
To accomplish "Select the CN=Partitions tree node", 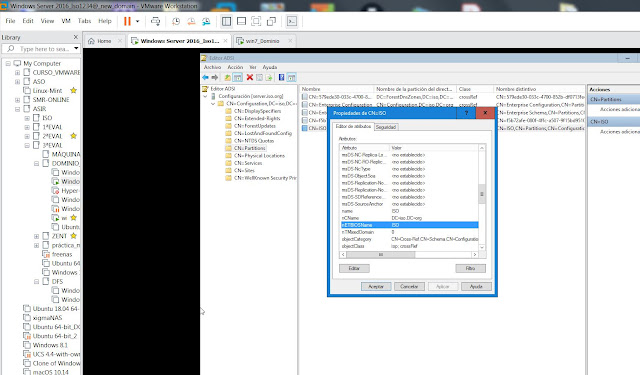I will point(250,148).
